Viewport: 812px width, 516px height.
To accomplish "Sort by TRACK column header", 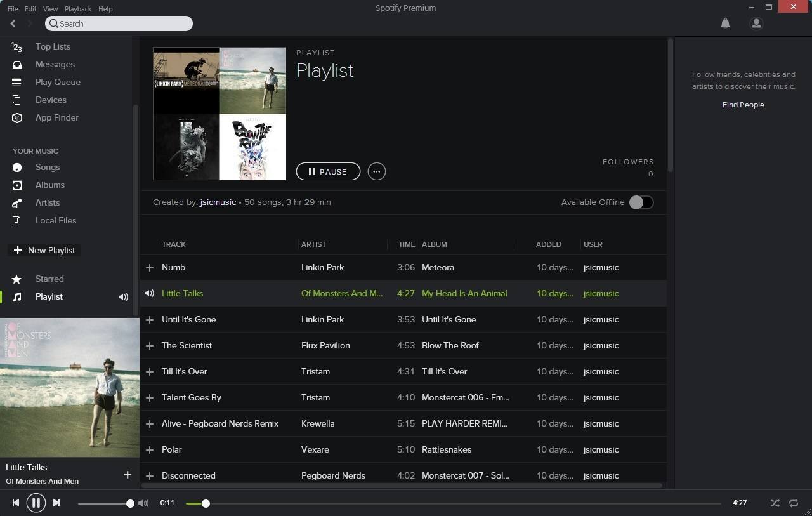I will [x=174, y=244].
